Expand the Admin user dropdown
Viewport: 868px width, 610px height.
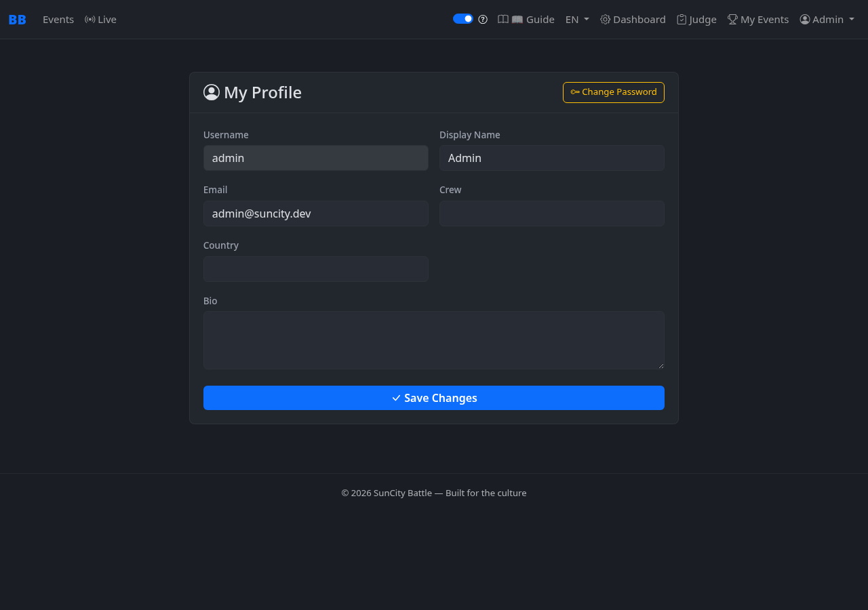click(827, 20)
